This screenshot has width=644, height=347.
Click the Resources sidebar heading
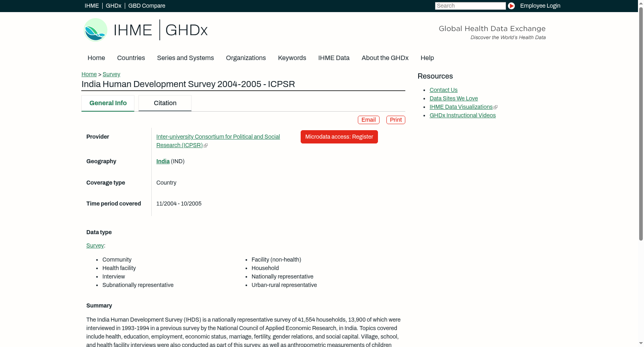(x=435, y=77)
